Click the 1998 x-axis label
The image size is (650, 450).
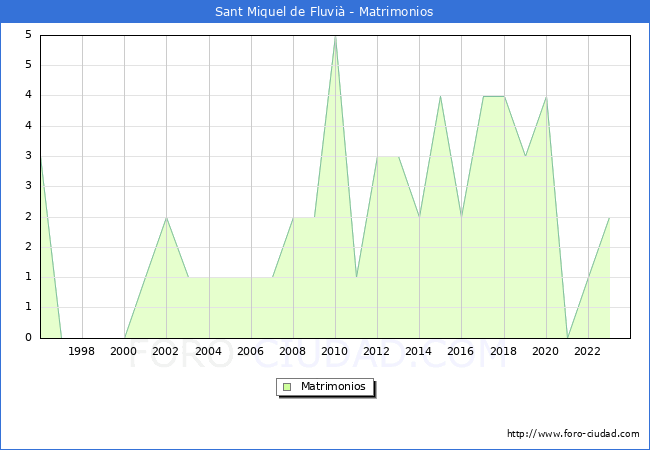pos(81,351)
